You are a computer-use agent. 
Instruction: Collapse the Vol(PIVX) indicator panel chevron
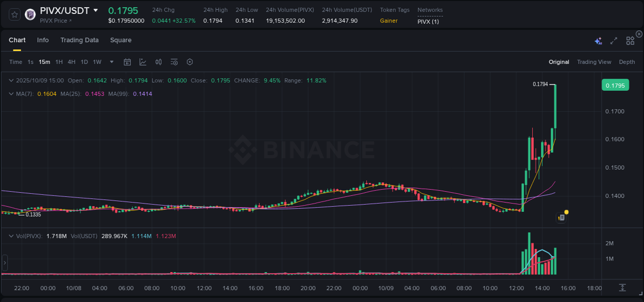click(11, 236)
